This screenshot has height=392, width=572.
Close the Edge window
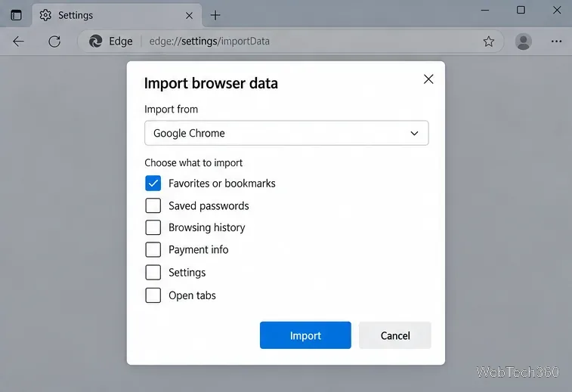557,10
